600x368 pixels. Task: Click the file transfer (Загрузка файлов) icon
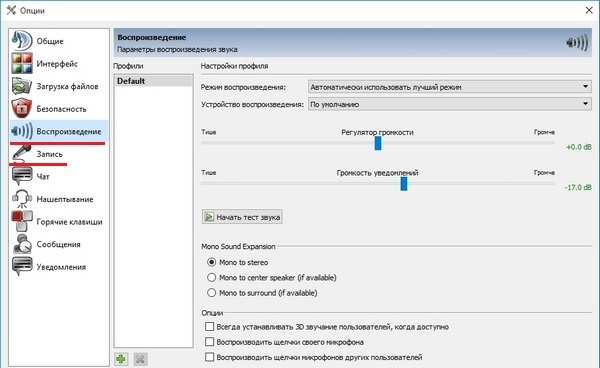(x=22, y=86)
